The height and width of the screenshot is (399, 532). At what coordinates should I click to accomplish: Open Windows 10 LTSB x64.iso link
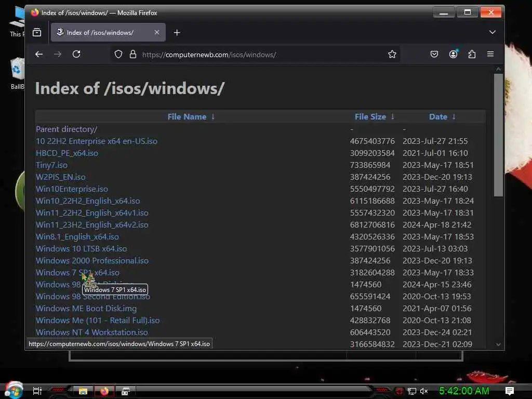[x=82, y=249]
